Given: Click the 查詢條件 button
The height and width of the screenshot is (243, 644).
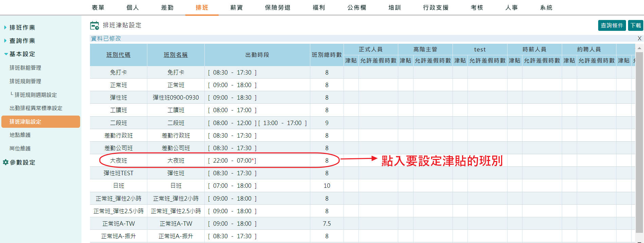Looking at the screenshot, I should 612,25.
